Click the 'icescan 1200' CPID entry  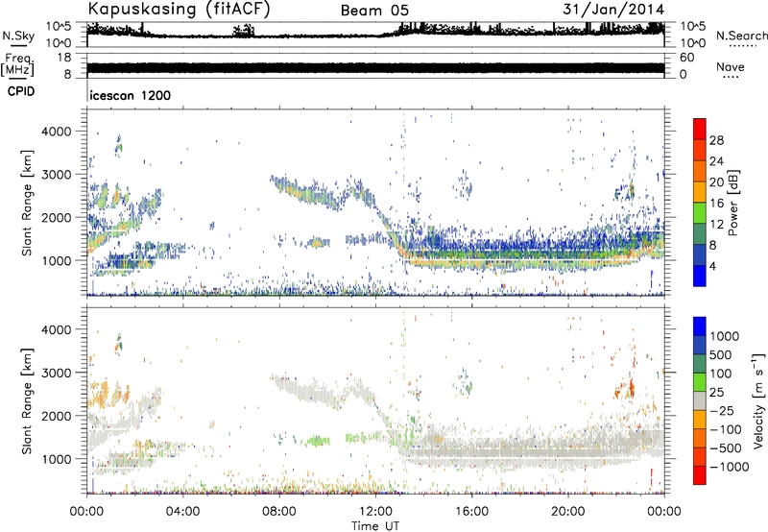coord(131,95)
